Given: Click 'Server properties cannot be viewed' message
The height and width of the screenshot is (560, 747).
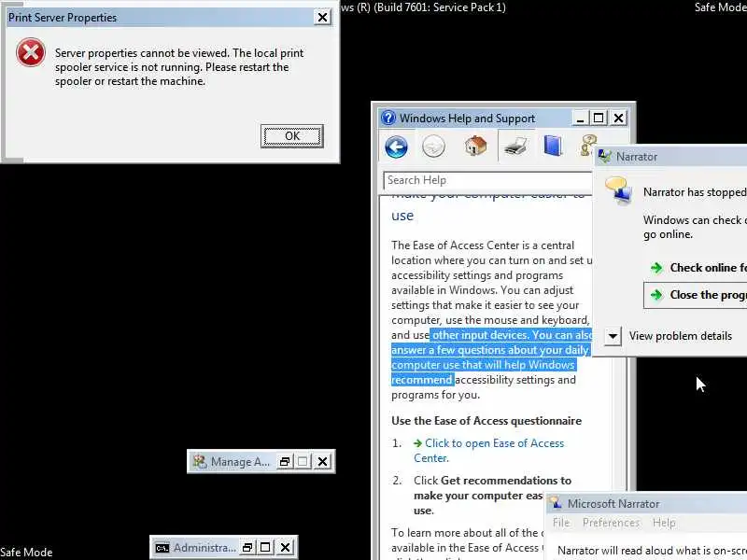Looking at the screenshot, I should coord(179,67).
